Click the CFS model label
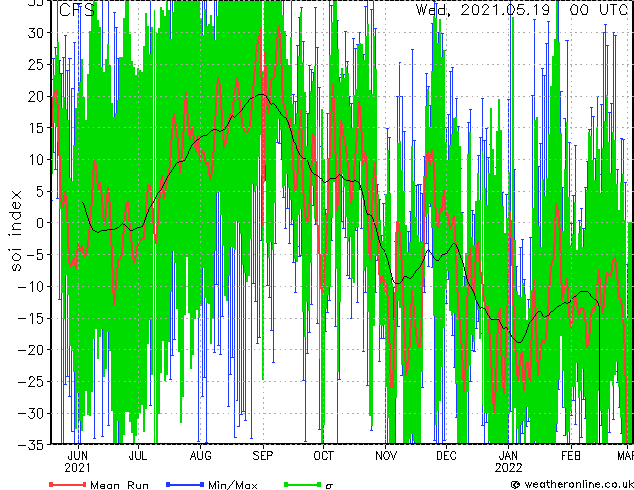The height and width of the screenshot is (490, 634). click(77, 10)
